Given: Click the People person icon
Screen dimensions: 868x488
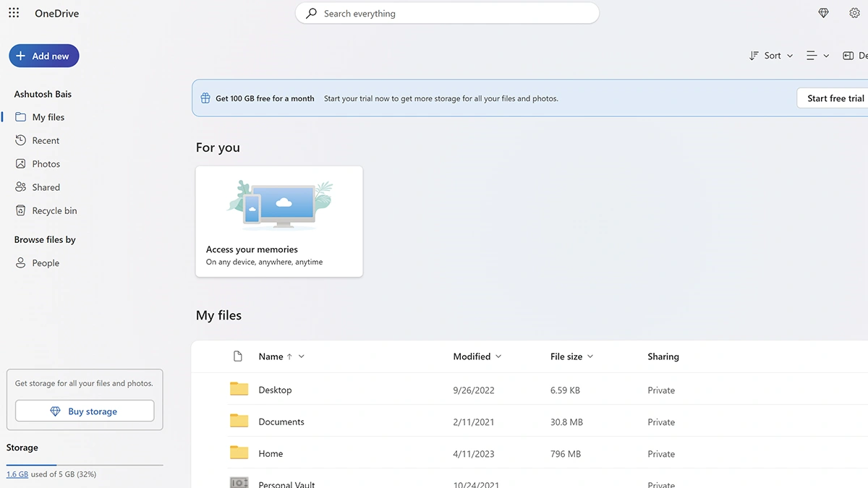Looking at the screenshot, I should pyautogui.click(x=20, y=263).
